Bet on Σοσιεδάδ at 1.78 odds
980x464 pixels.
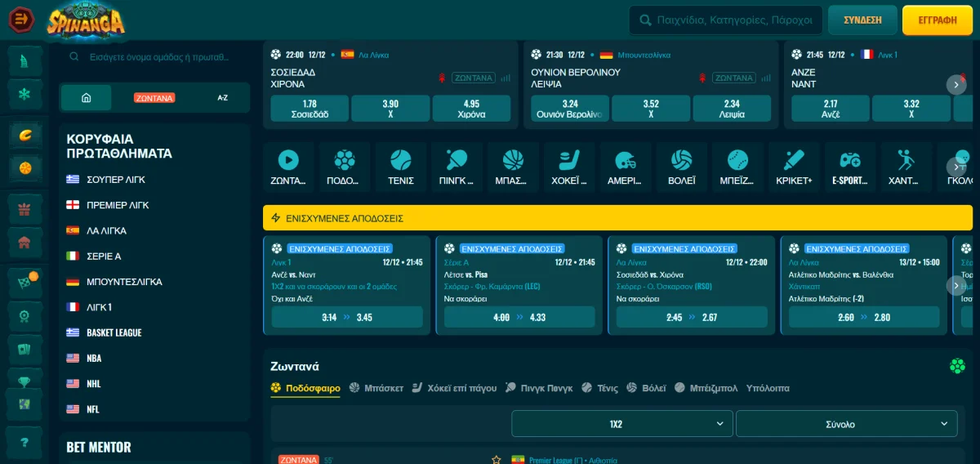click(x=310, y=109)
